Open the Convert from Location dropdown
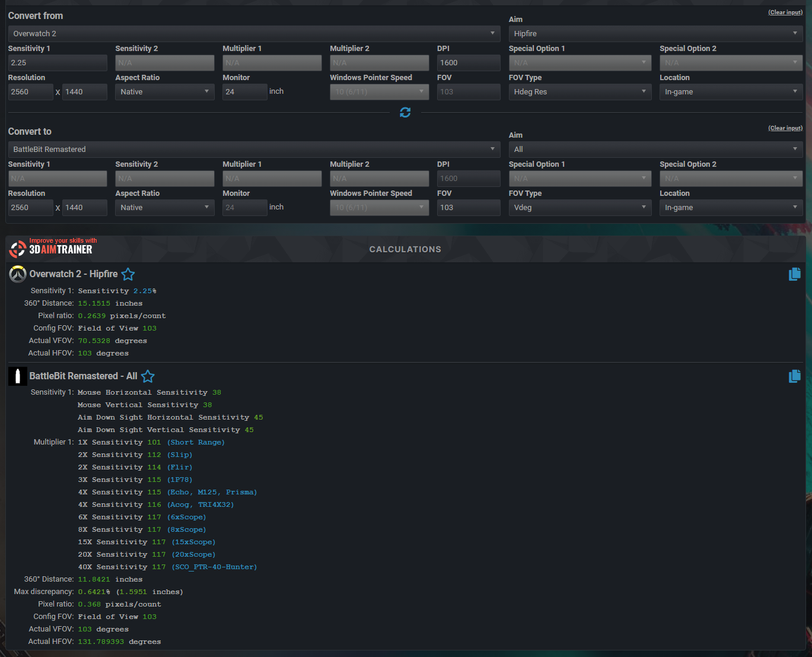812x657 pixels. (x=731, y=92)
